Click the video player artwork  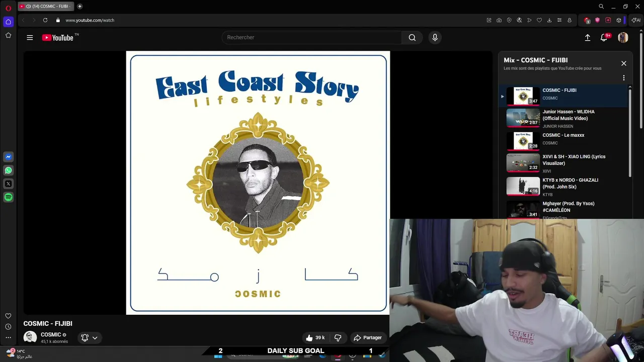tap(258, 183)
